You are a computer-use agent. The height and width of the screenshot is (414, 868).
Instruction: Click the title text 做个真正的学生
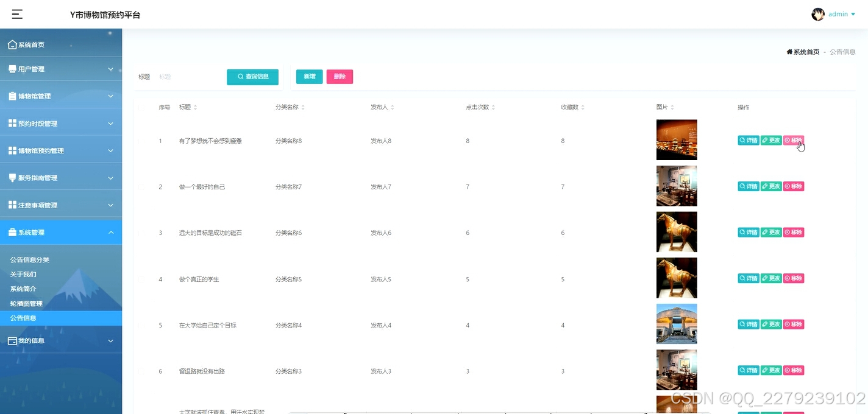point(199,279)
